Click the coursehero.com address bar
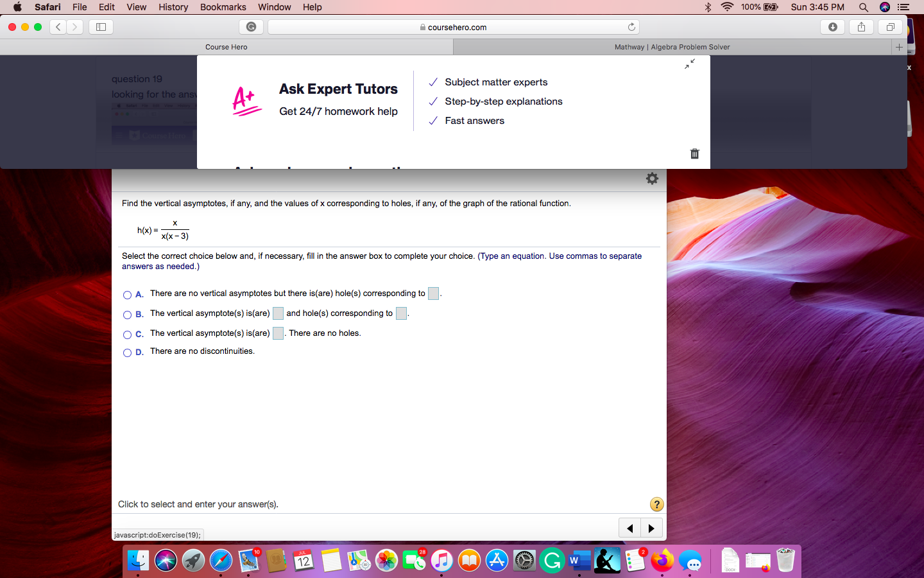Screen dimensions: 924x578 click(x=453, y=27)
